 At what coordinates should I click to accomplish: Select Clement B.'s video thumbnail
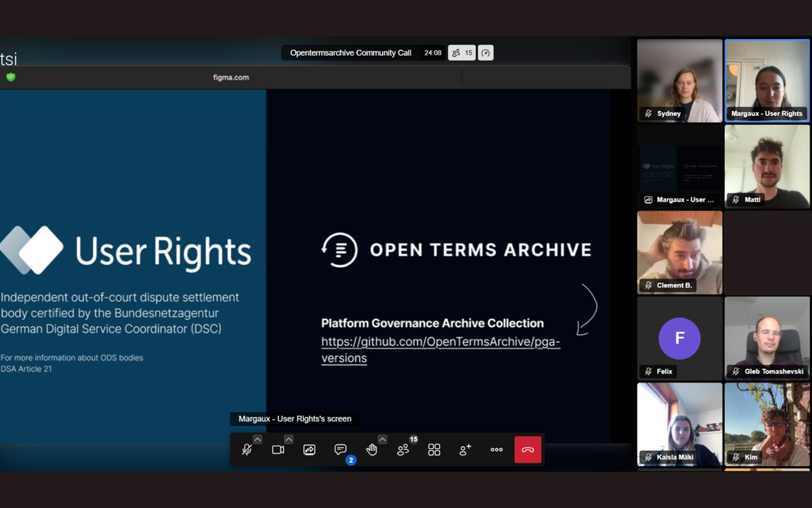680,252
